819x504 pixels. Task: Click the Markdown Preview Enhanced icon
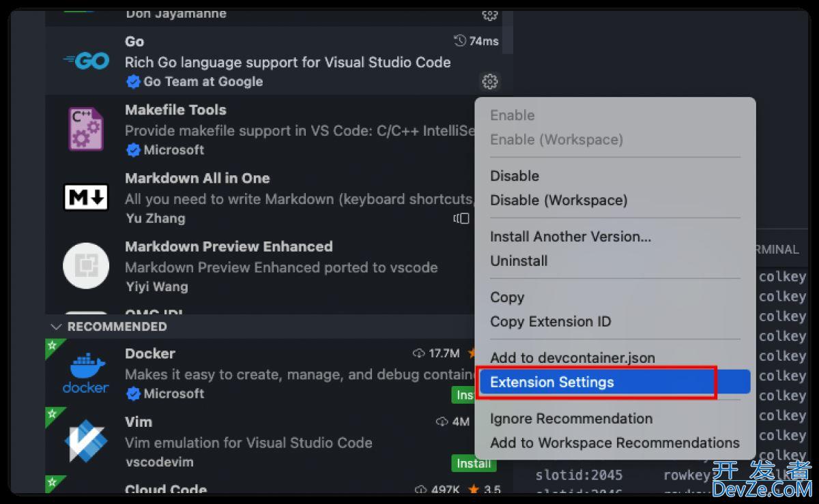point(86,266)
